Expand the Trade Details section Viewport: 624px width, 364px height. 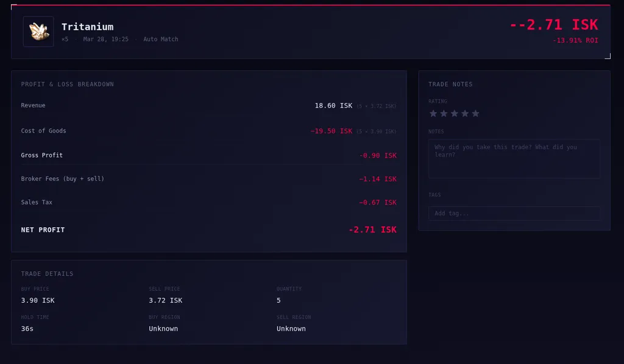[46, 273]
